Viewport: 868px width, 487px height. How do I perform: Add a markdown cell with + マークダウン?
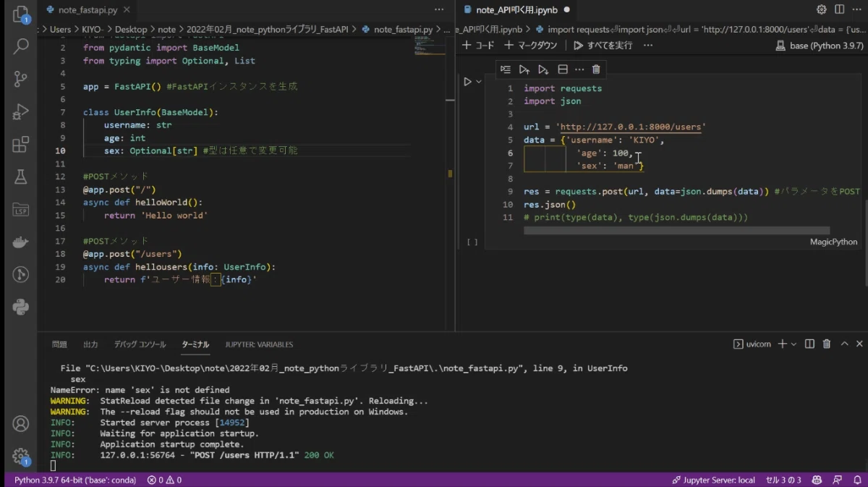530,45
